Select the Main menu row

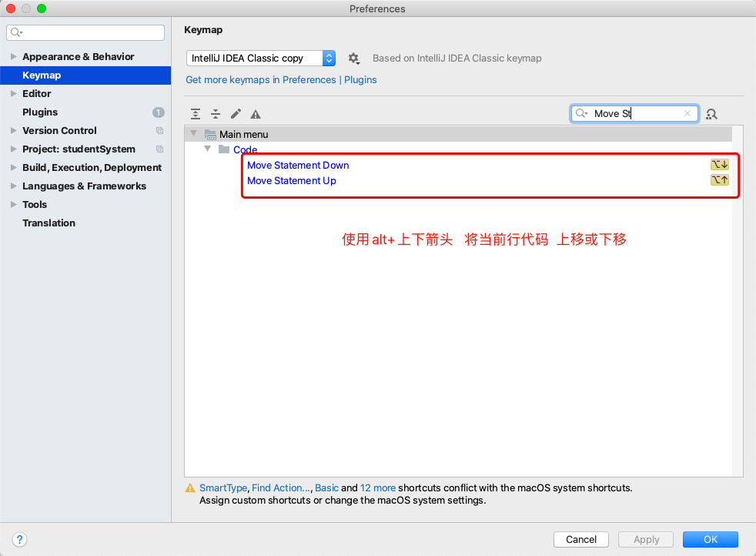pyautogui.click(x=459, y=134)
